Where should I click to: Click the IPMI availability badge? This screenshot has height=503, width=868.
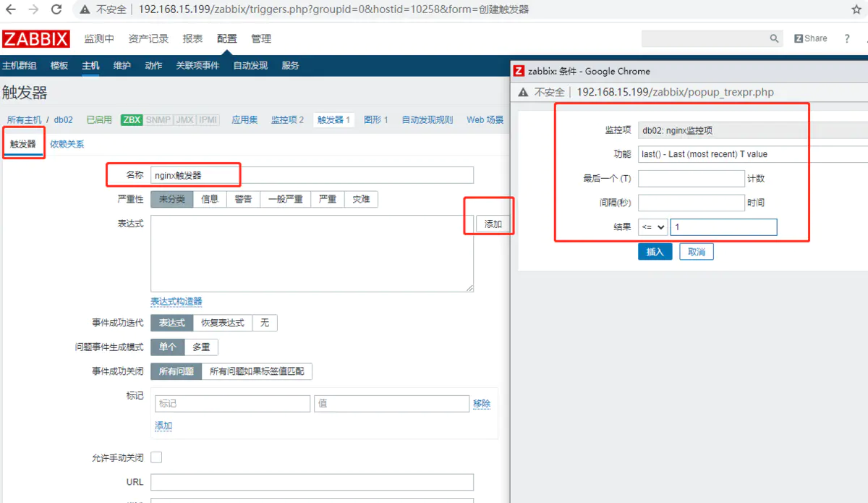point(208,119)
